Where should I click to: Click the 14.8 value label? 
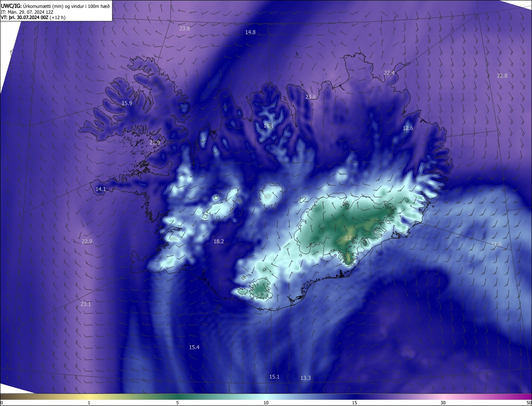250,32
